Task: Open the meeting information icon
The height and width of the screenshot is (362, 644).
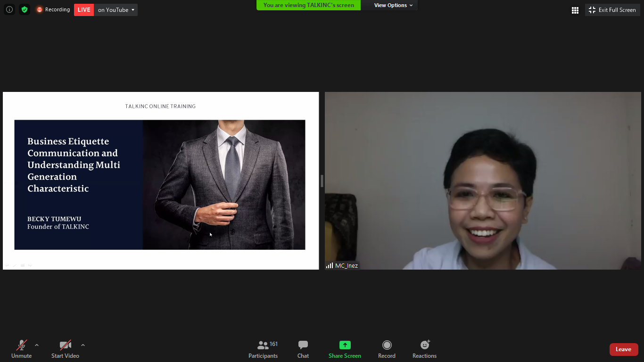Action: point(9,9)
